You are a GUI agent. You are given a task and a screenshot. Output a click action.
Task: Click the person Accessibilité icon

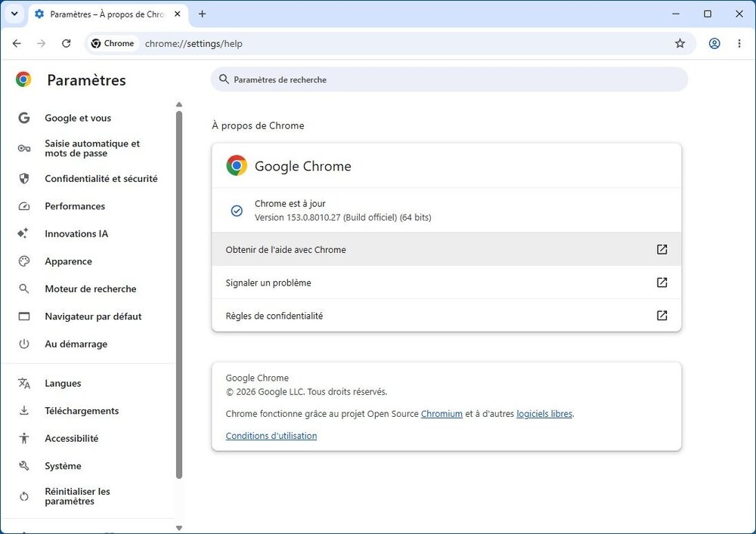(x=24, y=438)
